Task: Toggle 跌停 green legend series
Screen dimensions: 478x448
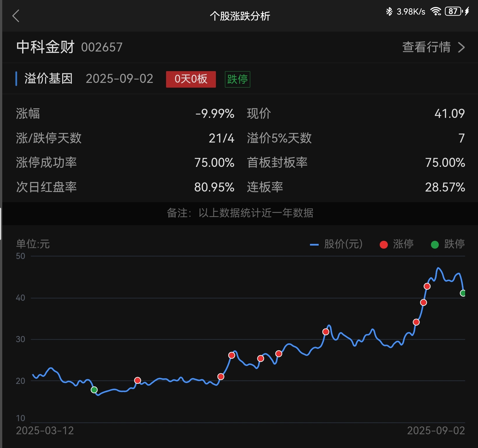Action: pos(448,244)
